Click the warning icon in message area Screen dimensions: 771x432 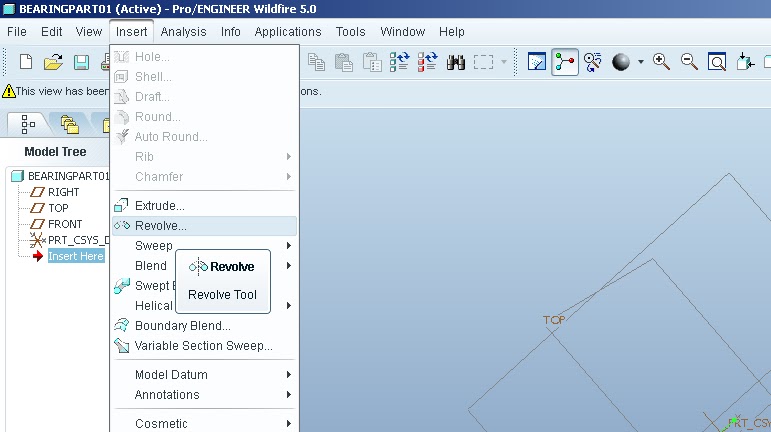[x=8, y=91]
